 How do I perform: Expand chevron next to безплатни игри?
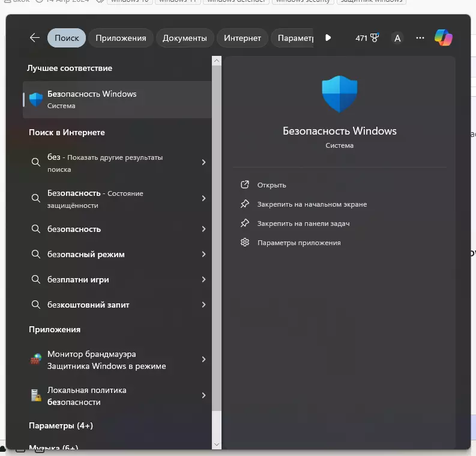[x=203, y=279]
